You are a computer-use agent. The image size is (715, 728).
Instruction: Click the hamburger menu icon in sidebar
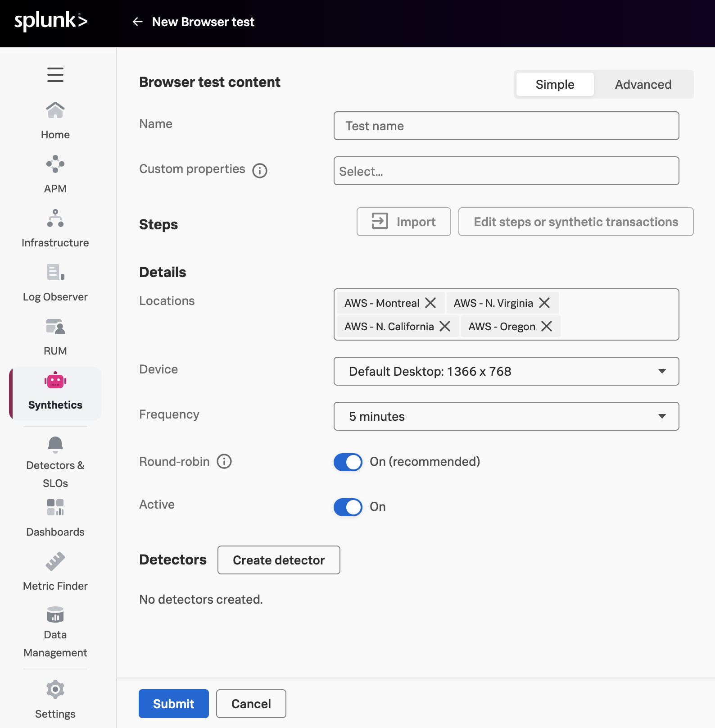(x=55, y=74)
